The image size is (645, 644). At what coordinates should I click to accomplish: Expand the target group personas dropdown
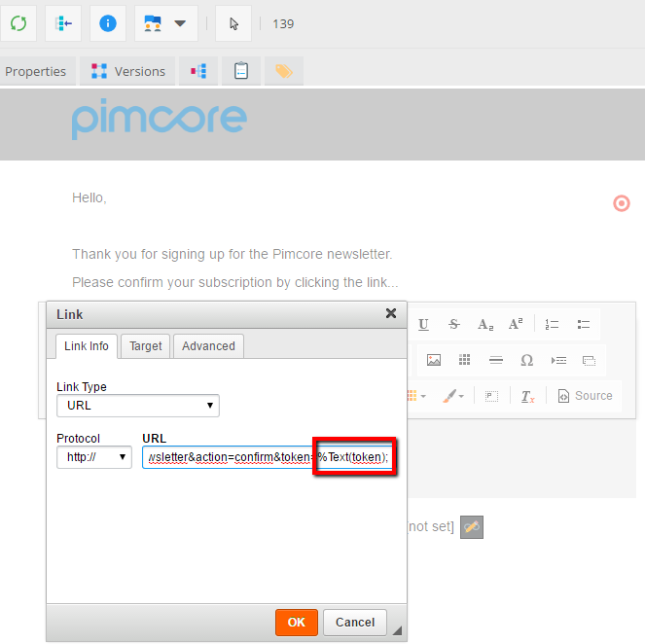pos(164,23)
